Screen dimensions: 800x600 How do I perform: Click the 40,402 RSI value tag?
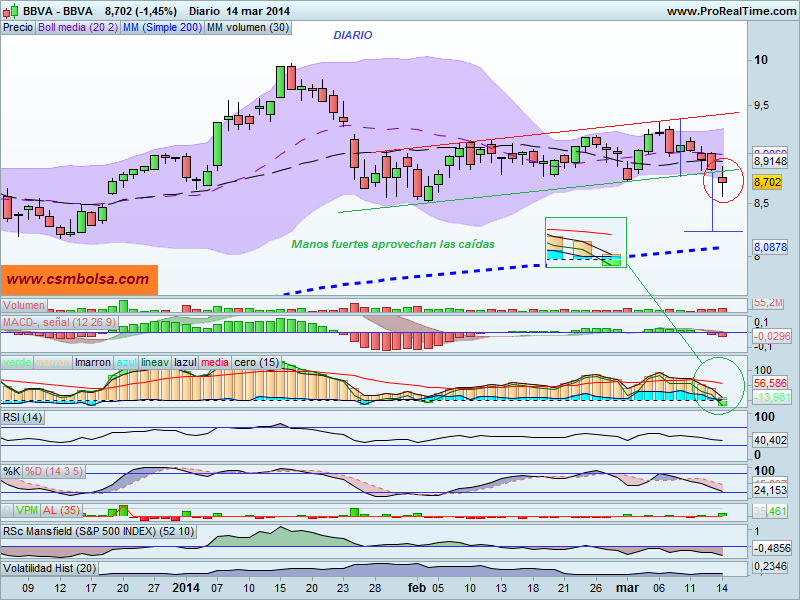[x=771, y=440]
